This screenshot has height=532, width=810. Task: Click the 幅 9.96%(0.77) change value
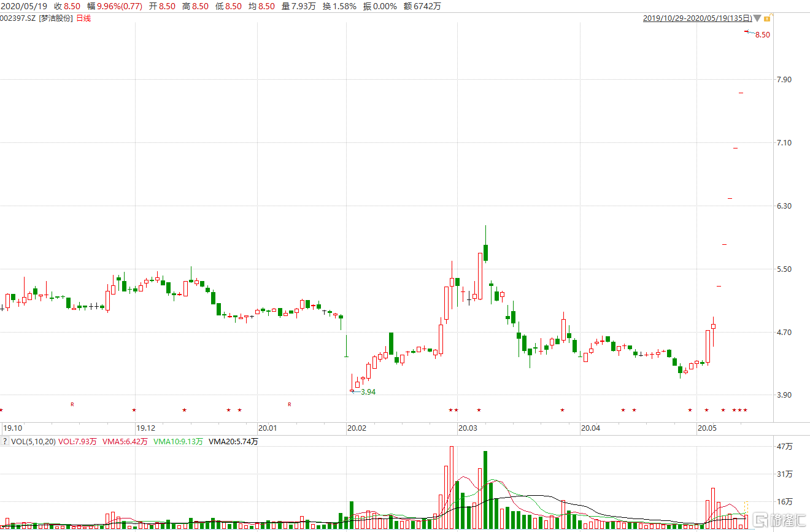click(115, 6)
